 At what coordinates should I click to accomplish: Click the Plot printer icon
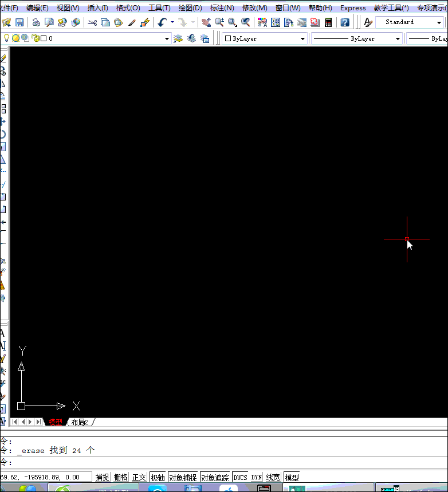pos(36,22)
